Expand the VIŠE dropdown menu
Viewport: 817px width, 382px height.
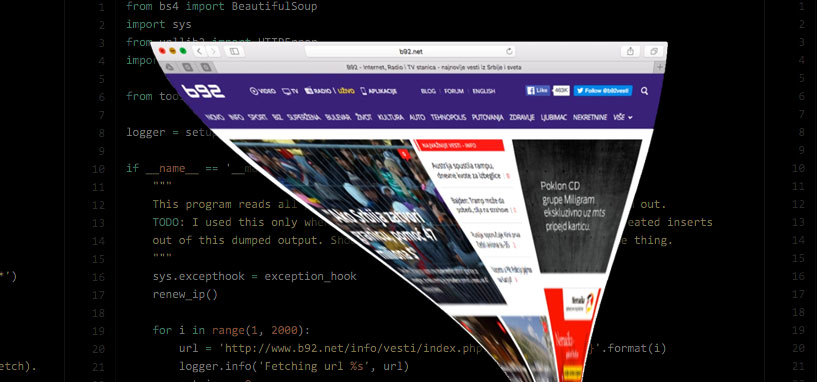(623, 118)
